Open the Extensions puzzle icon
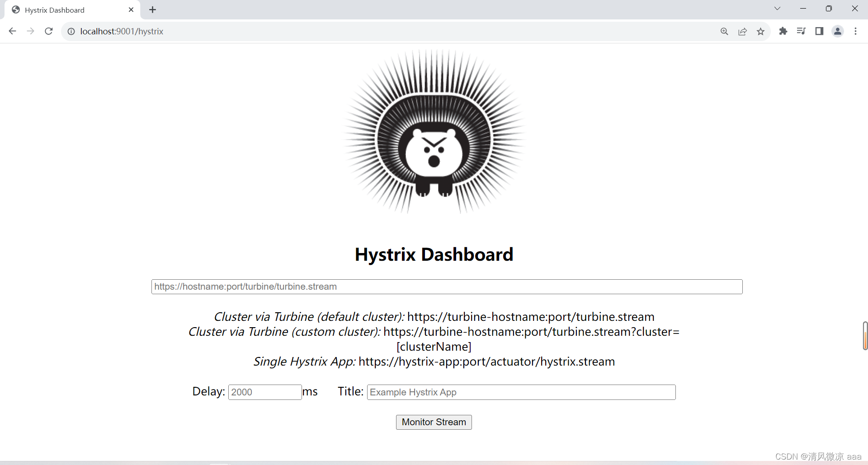The image size is (868, 465). coord(783,31)
